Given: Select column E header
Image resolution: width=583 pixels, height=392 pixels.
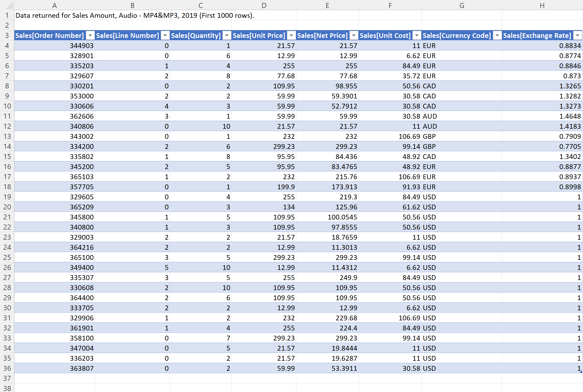Looking at the screenshot, I should click(x=327, y=5).
